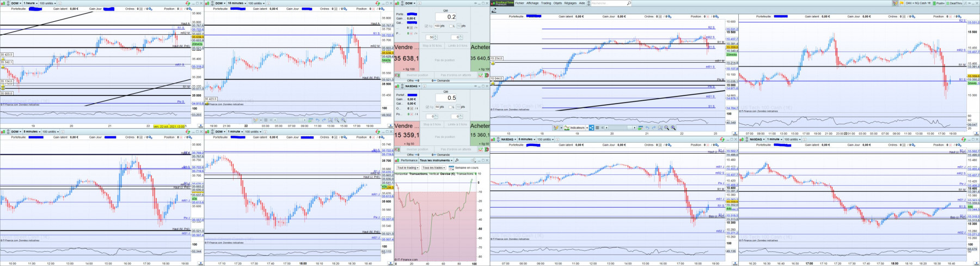
Task: Open the 1 minute dropdown in DOW chart
Action: click(x=235, y=131)
